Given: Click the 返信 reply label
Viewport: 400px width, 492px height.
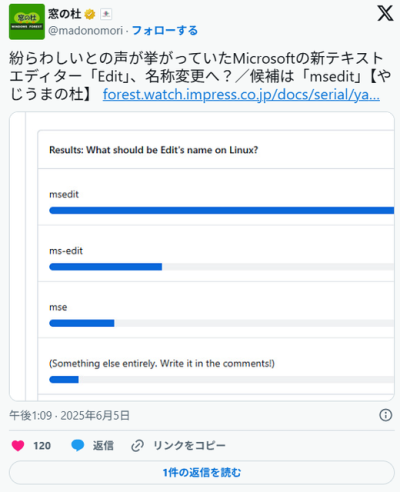Looking at the screenshot, I should [x=103, y=445].
